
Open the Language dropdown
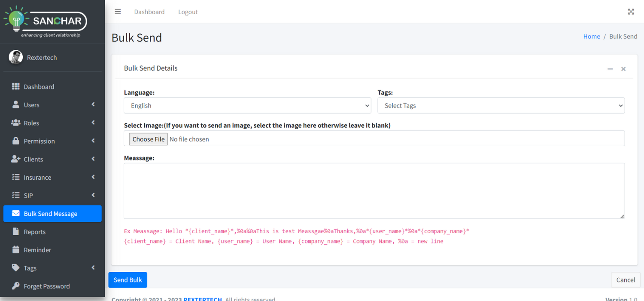[247, 105]
